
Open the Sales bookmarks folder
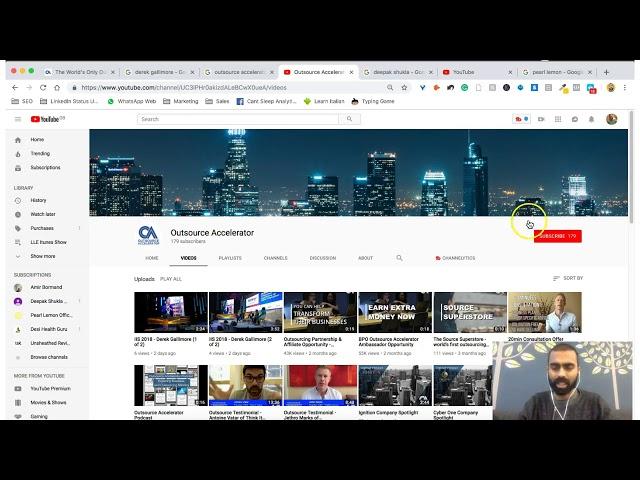pos(217,101)
